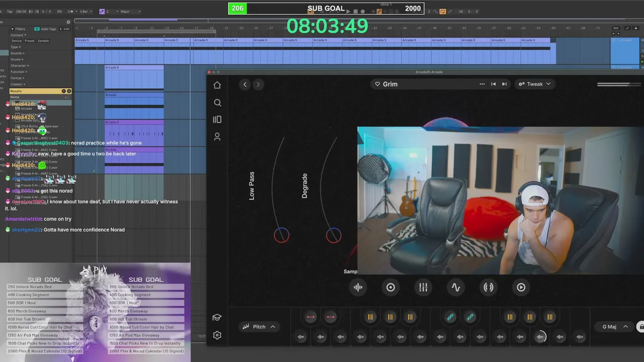
Task: Click the Tap tempo button
Action: pyautogui.click(x=10, y=11)
